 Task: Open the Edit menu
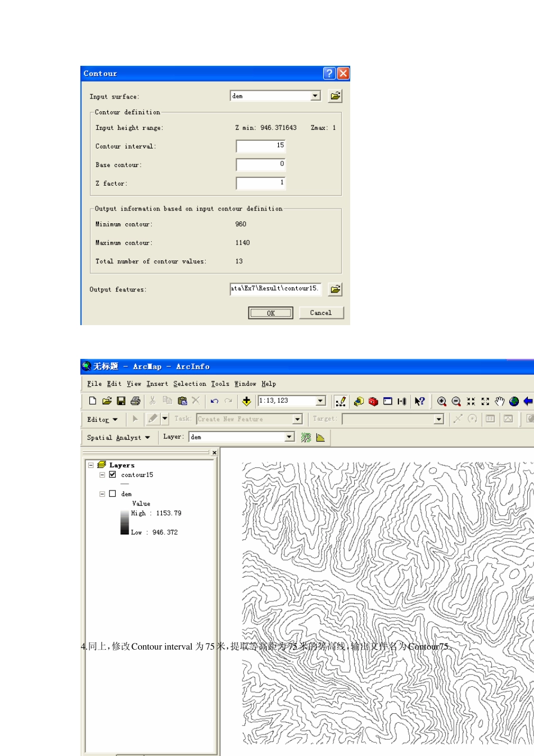114,384
